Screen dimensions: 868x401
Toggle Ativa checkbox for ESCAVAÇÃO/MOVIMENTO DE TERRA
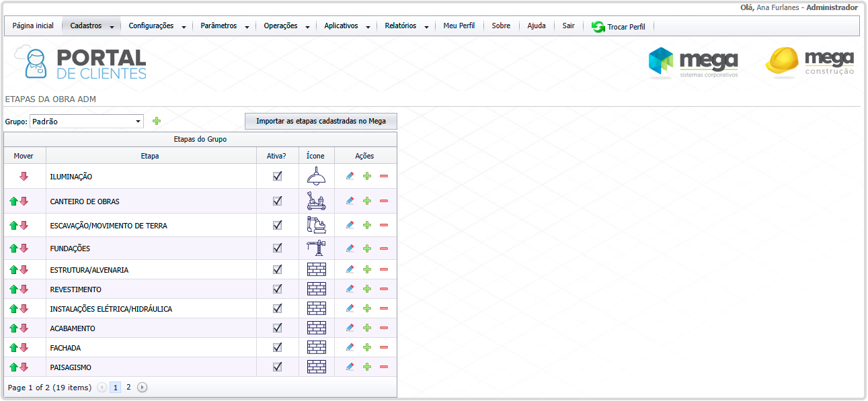pos(277,225)
